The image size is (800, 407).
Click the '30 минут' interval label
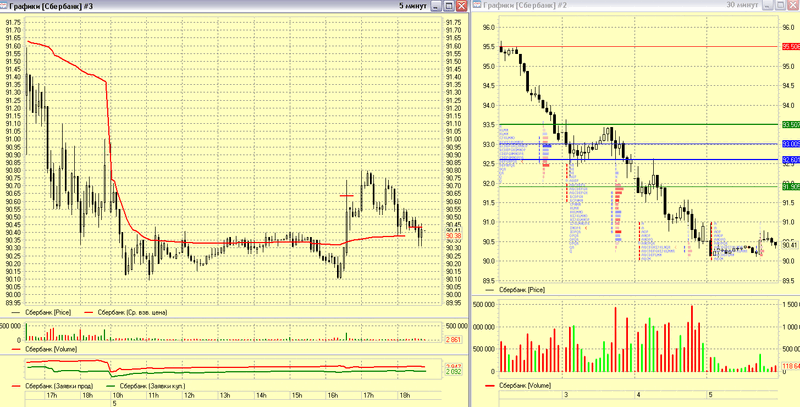tap(743, 5)
